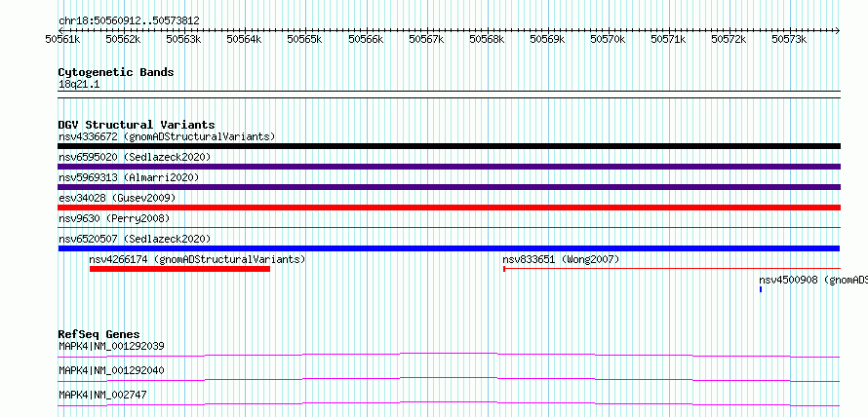Screen dimensions: 868x417
Task: Open variant nsv833651 Wong2007 label
Action: pos(561,259)
